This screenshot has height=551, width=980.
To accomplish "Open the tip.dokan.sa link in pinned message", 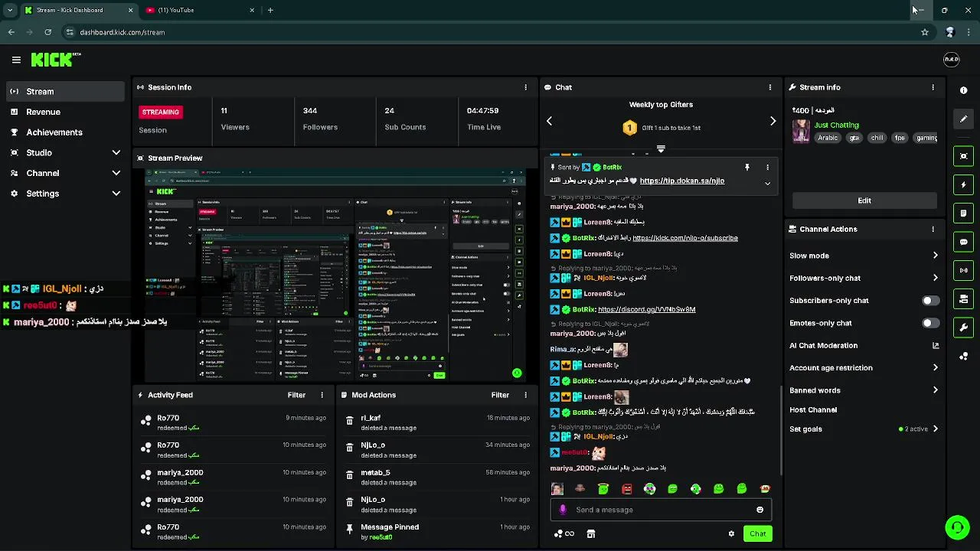I will 681,181.
